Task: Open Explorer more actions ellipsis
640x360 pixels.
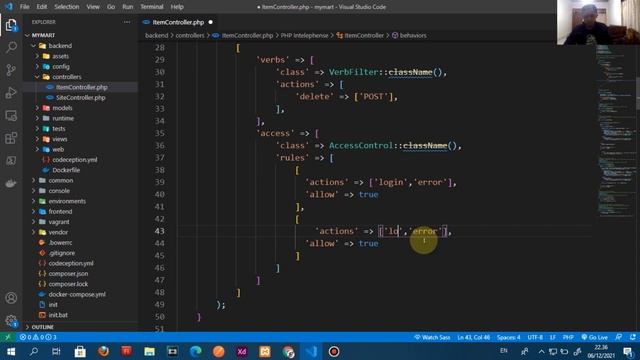Action: 127,22
